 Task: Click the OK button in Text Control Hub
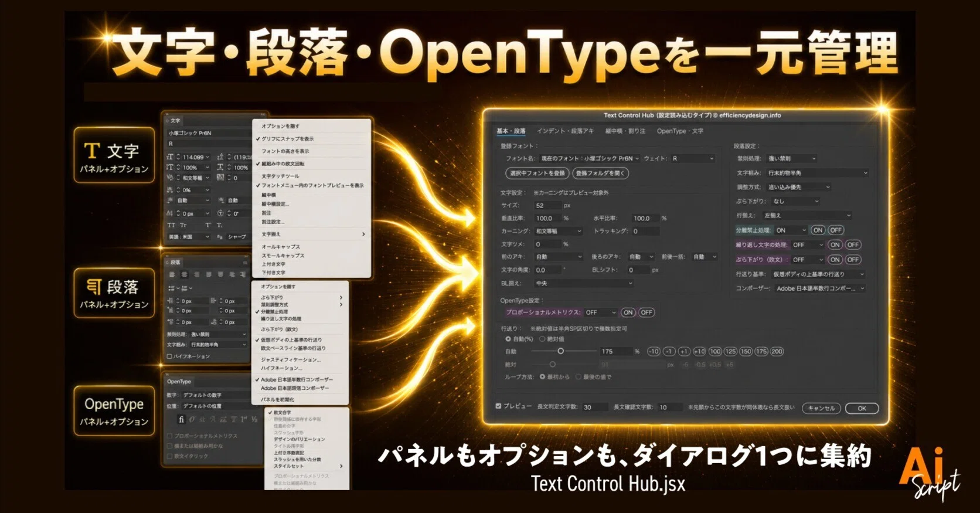(862, 408)
